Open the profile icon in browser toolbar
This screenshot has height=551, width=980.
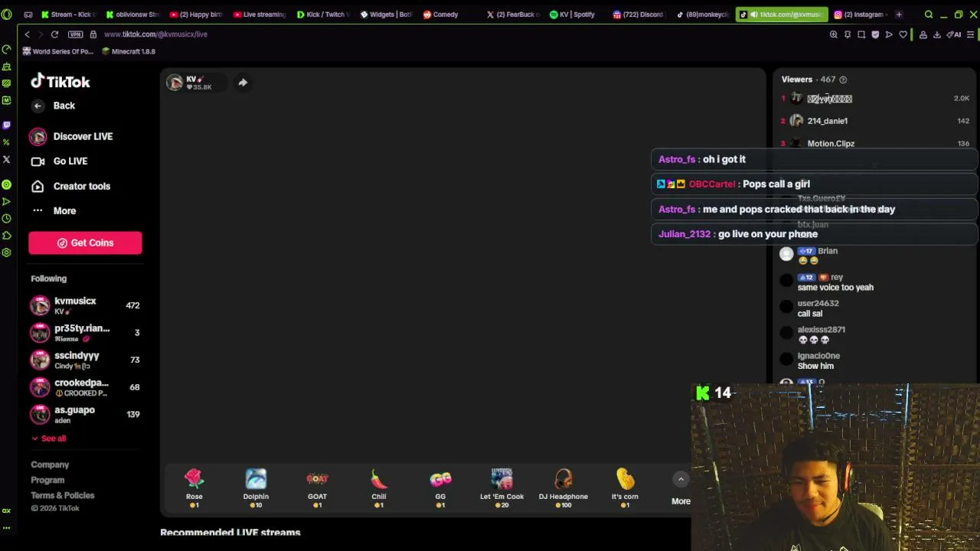(923, 34)
